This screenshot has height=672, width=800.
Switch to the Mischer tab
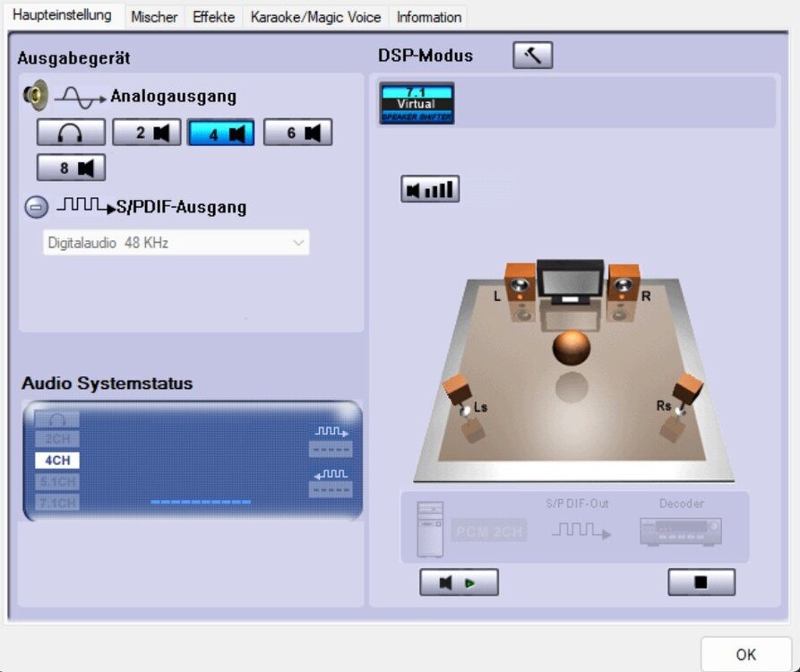pyautogui.click(x=154, y=17)
